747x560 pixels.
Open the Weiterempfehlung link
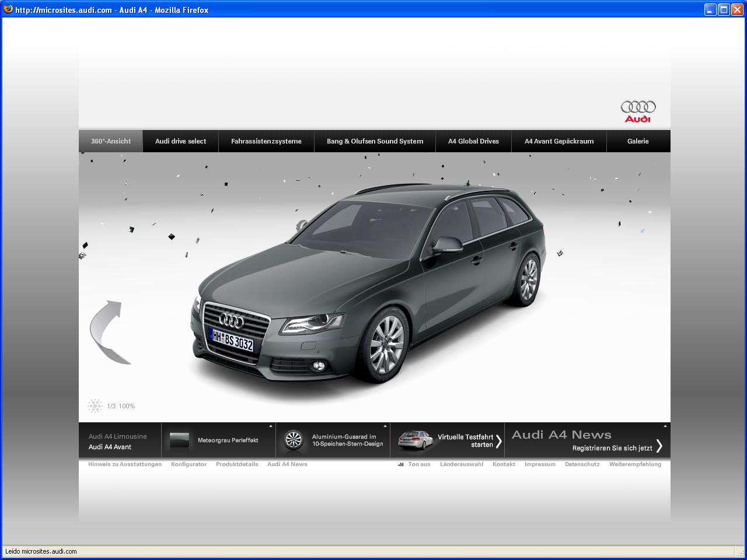[x=635, y=464]
